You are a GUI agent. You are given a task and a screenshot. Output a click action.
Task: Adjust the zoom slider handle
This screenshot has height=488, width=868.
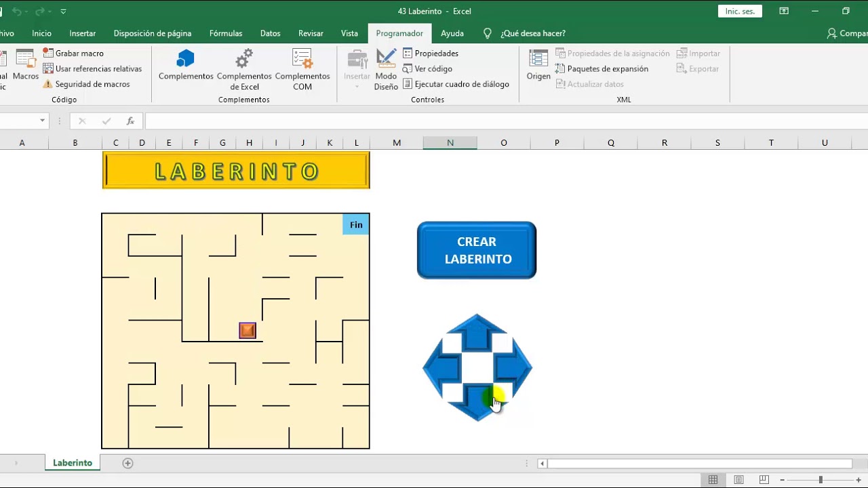click(x=820, y=480)
